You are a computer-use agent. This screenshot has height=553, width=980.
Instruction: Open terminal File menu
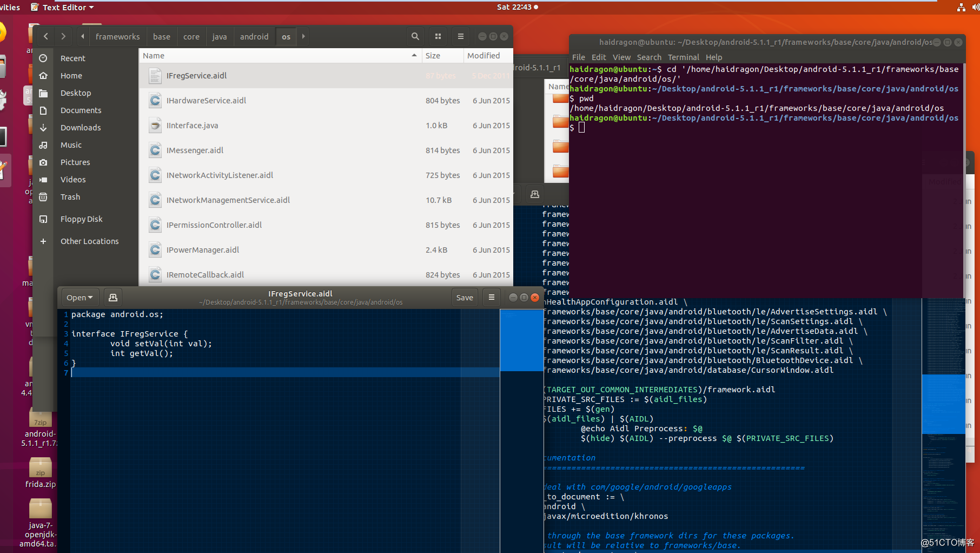[x=578, y=57]
